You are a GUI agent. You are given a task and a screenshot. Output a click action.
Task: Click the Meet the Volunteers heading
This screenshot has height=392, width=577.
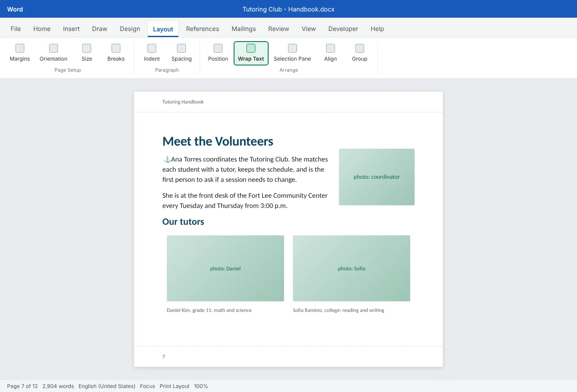tap(218, 141)
